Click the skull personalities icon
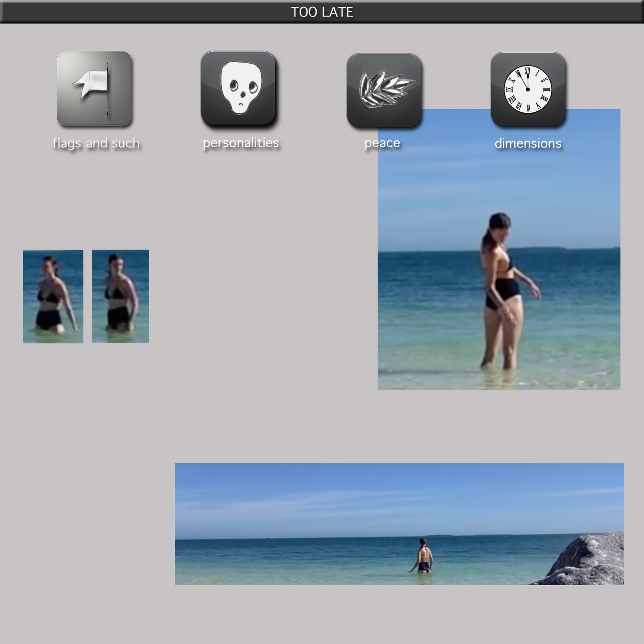The height and width of the screenshot is (644, 644). pyautogui.click(x=238, y=88)
